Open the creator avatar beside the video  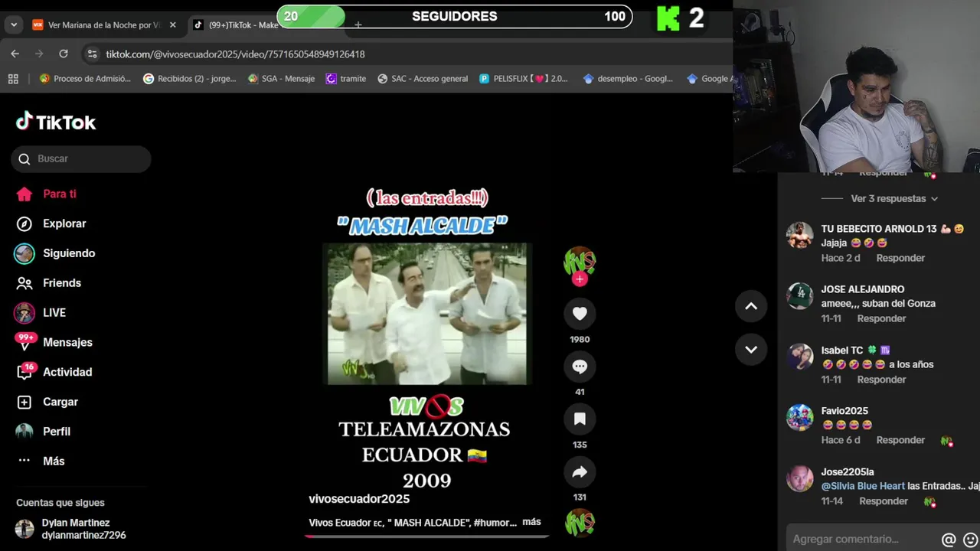(580, 261)
